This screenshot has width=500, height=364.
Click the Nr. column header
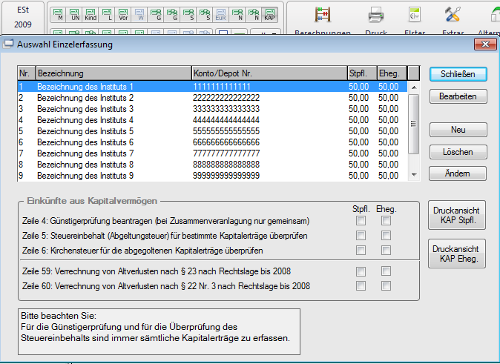26,73
